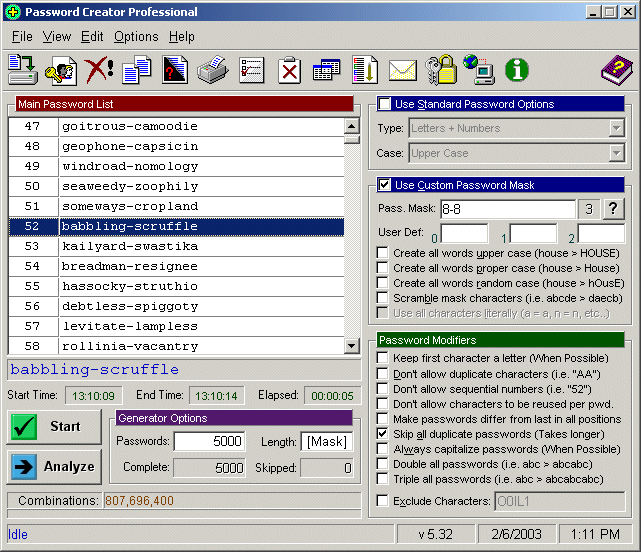Toggle the Exclude Characters checkbox
Viewport: 641px width, 552px height.
(x=383, y=500)
